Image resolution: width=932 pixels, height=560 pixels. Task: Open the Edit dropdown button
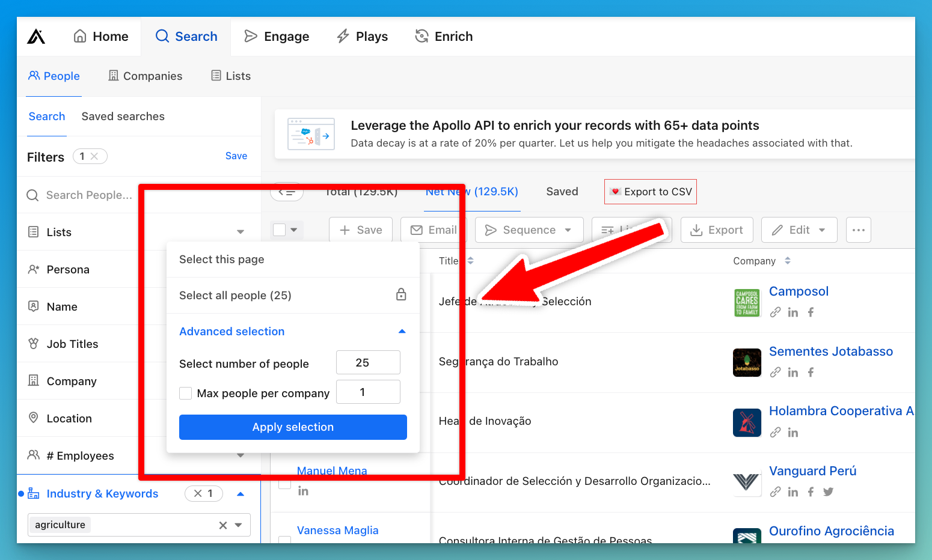(799, 230)
